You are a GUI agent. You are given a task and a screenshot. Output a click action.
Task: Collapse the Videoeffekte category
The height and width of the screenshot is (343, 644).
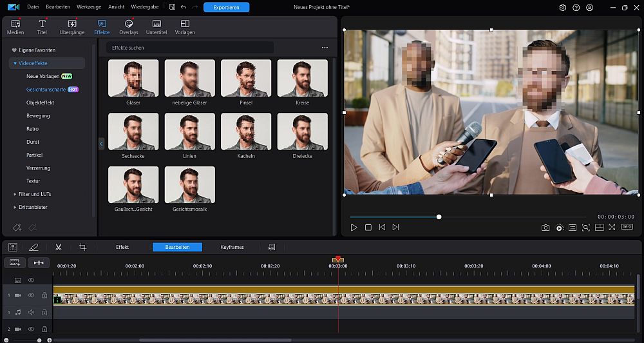pos(15,63)
